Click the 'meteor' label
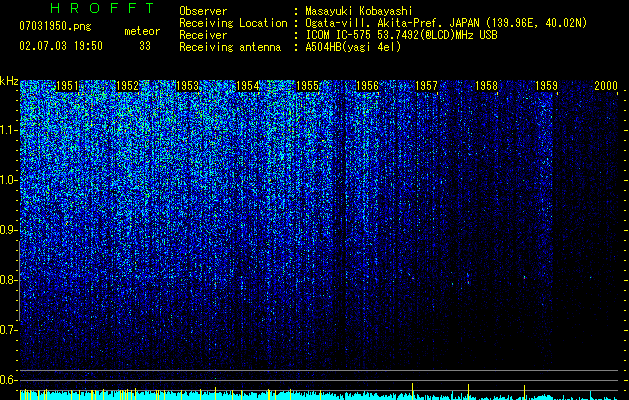 (142, 31)
